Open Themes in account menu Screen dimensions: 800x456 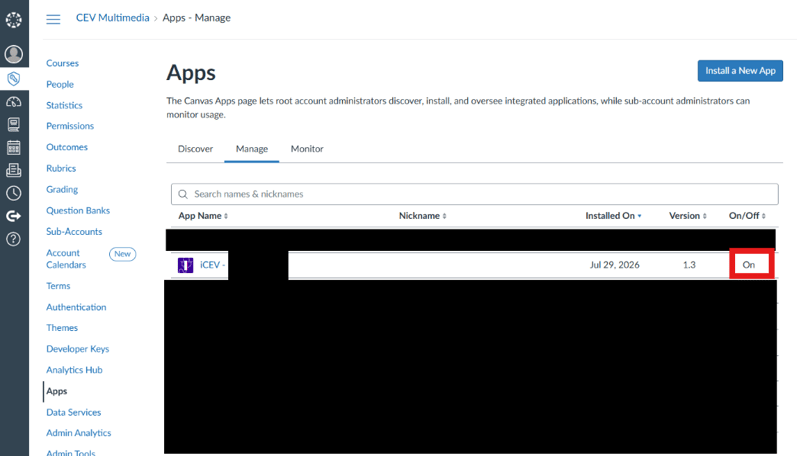(x=62, y=328)
